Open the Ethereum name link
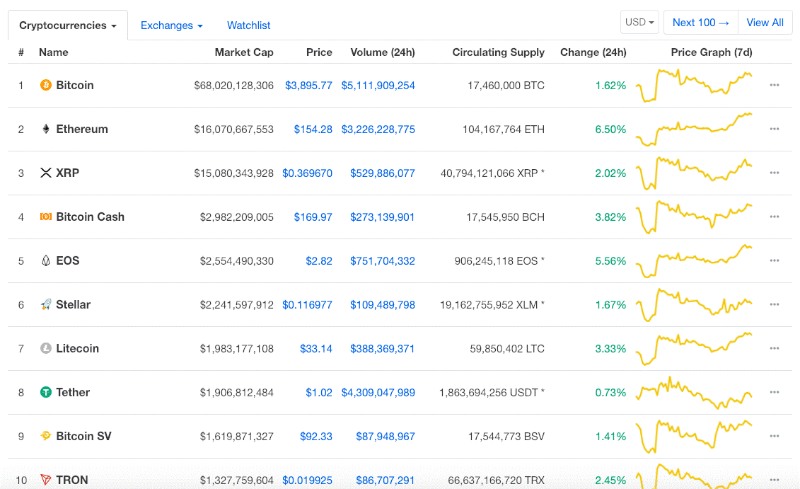This screenshot has width=800, height=489. pyautogui.click(x=82, y=129)
